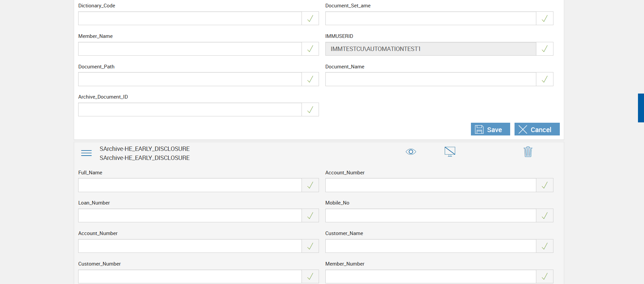The height and width of the screenshot is (284, 644).
Task: Click the blue vertical scrollbar thumb
Action: (x=641, y=108)
